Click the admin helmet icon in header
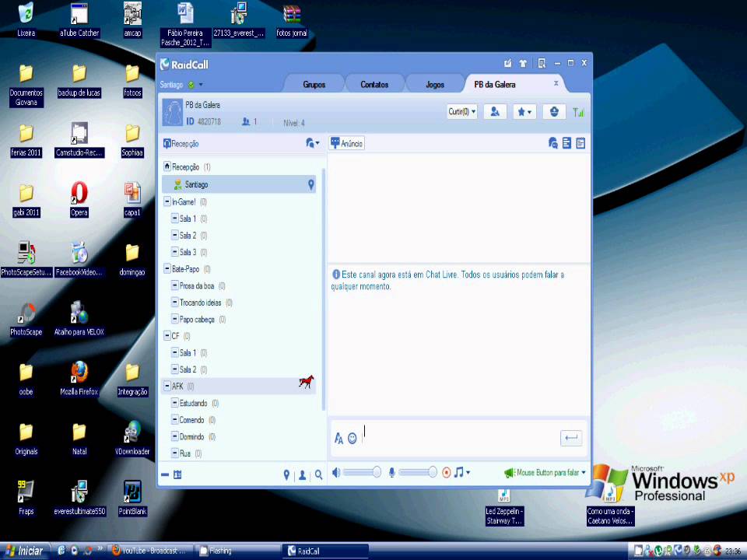The image size is (747, 560). pos(553,112)
